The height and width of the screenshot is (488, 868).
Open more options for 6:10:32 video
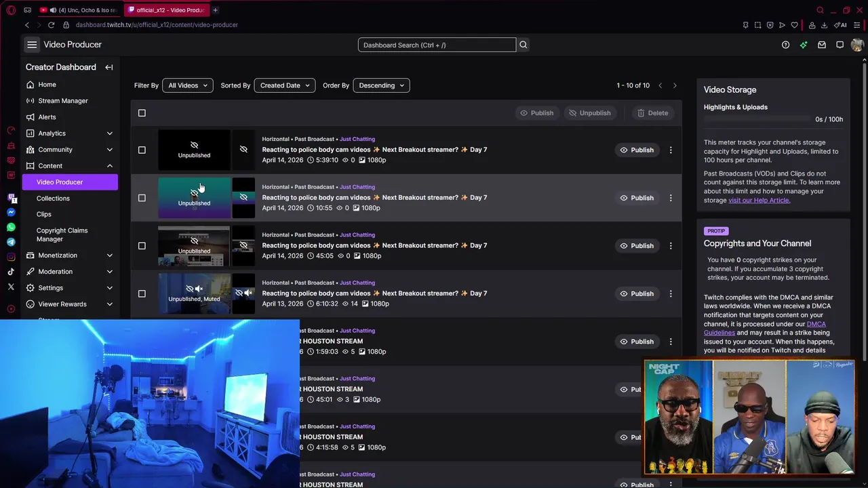tap(671, 293)
